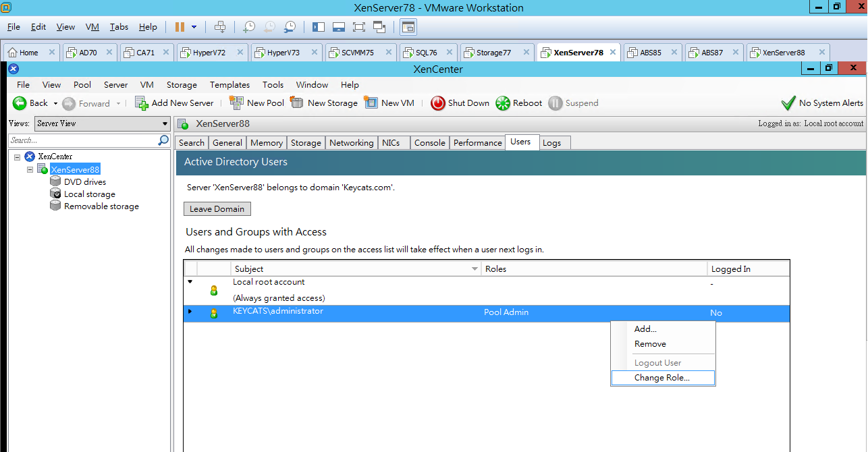Click the Removable storage disk icon

click(x=55, y=206)
